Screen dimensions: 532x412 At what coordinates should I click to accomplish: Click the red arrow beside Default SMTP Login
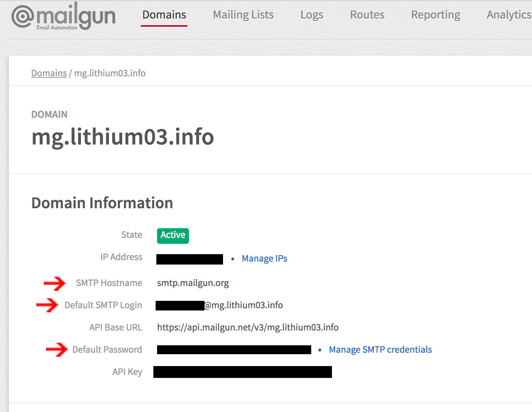[x=47, y=305]
